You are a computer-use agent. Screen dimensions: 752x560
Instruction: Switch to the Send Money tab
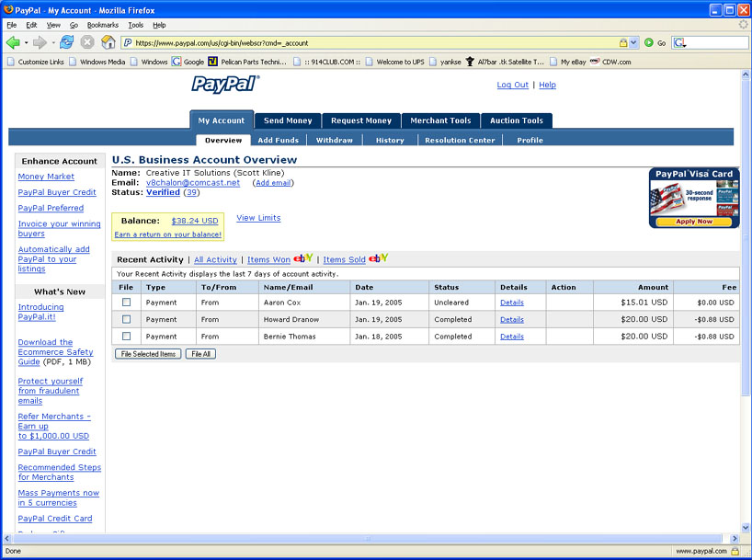click(x=288, y=120)
